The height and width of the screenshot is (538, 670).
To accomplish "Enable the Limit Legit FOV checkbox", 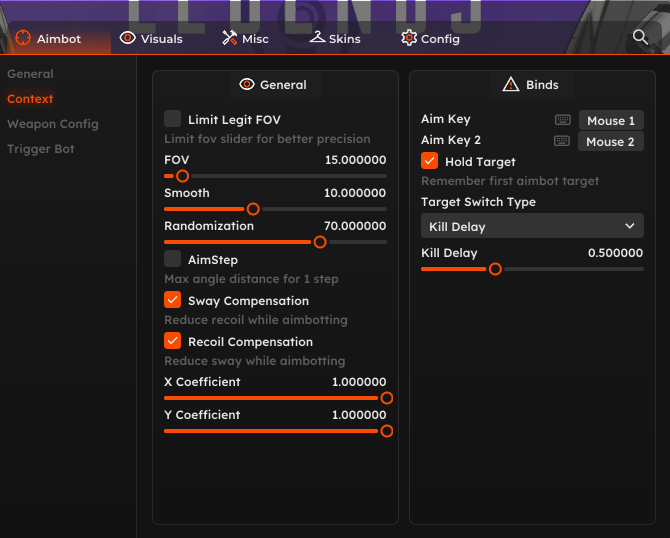I will click(x=173, y=119).
